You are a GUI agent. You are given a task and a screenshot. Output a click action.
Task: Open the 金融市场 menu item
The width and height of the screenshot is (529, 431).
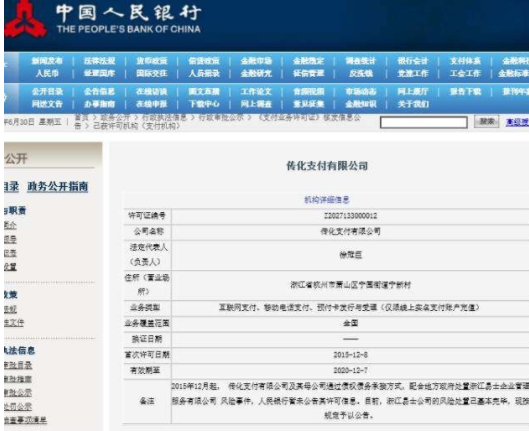(256, 61)
